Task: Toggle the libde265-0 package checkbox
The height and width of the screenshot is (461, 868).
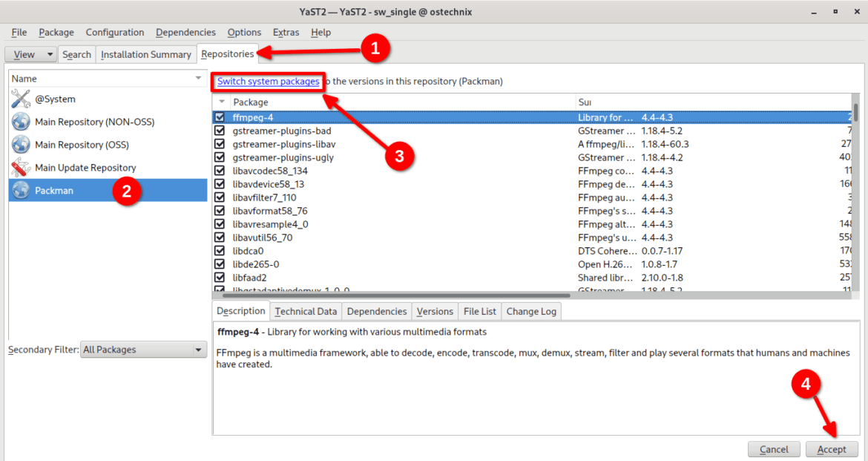Action: pos(220,264)
